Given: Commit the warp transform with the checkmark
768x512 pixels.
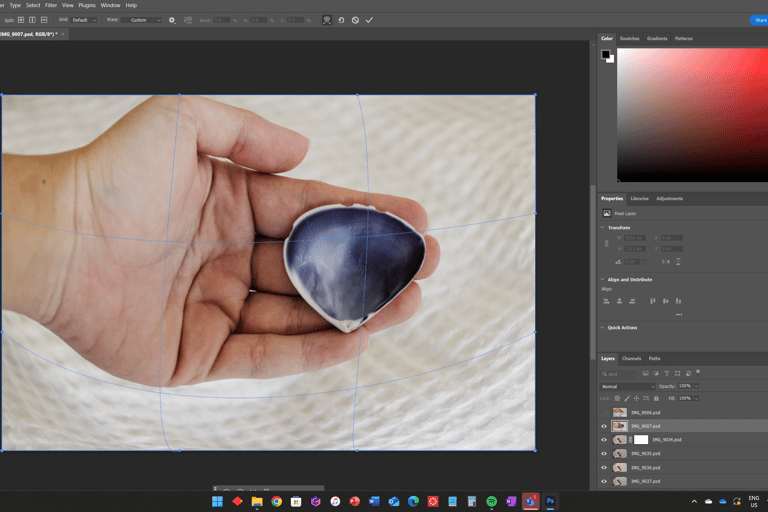Looking at the screenshot, I should click(369, 20).
